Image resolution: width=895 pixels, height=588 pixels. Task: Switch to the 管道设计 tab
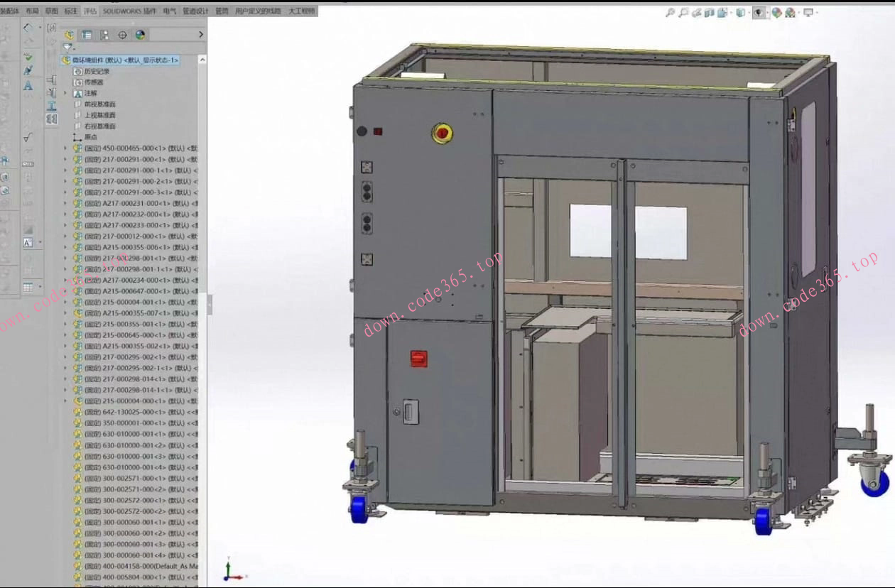click(x=195, y=11)
